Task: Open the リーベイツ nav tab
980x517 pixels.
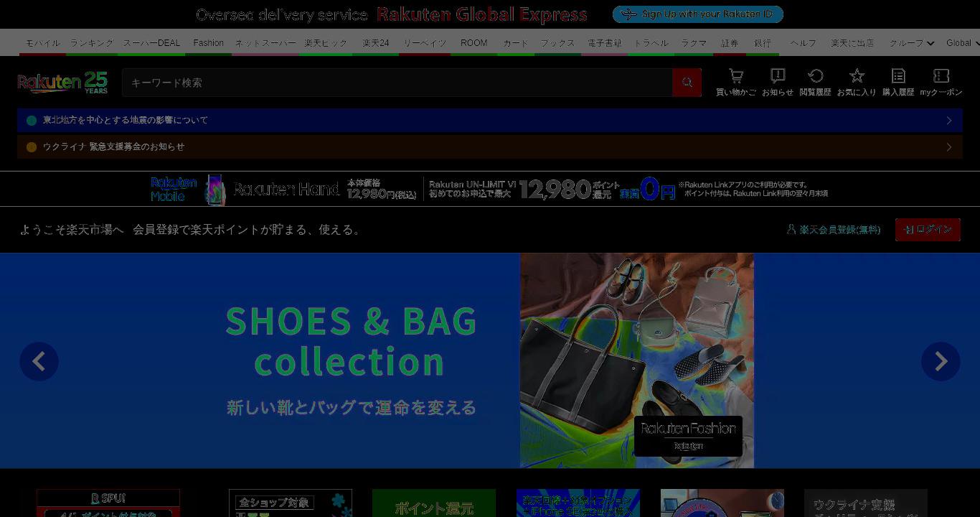Action: pos(425,43)
